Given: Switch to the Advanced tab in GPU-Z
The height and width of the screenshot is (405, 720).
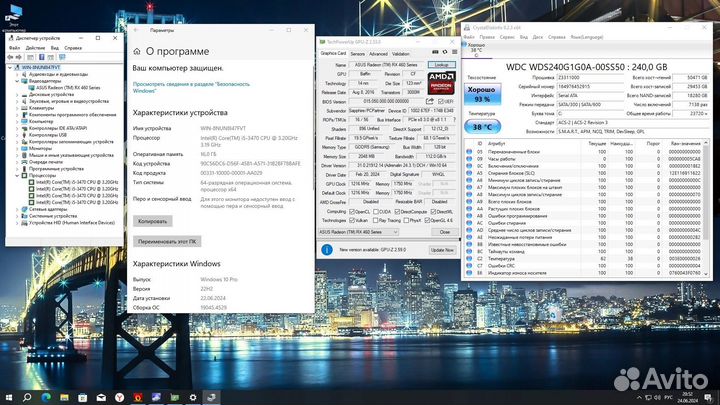Looking at the screenshot, I should click(378, 54).
